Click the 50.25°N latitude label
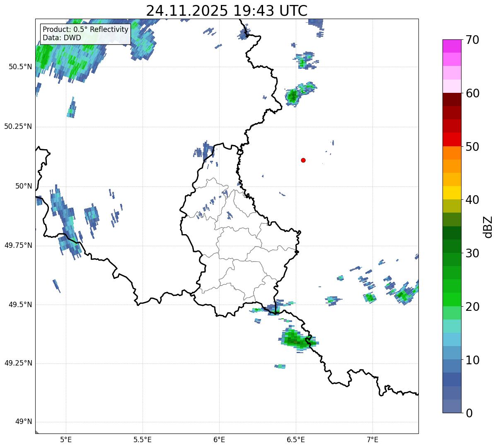 pos(18,126)
